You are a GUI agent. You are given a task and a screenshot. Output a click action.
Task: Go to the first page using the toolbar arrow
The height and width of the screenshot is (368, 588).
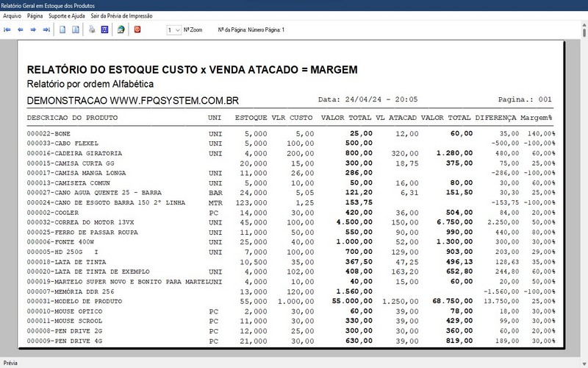pos(7,29)
